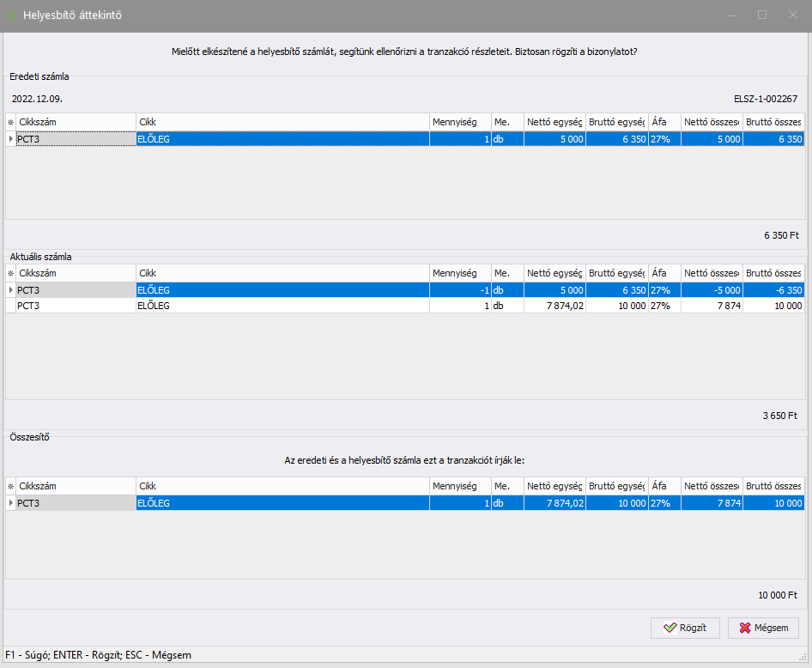Click the Nettó egység header in Összesítő grid
This screenshot has width=812, height=668.
click(x=554, y=486)
